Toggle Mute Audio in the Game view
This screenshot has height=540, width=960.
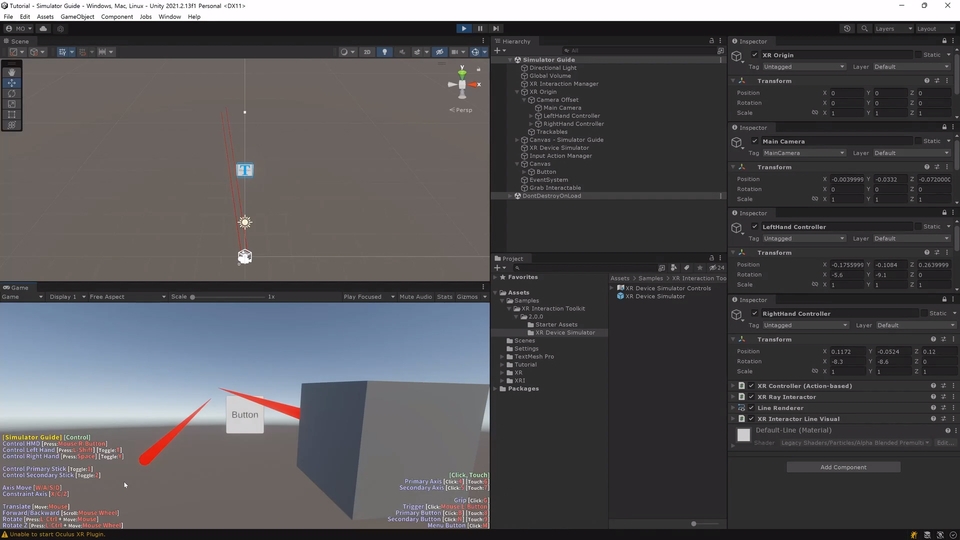coord(415,297)
